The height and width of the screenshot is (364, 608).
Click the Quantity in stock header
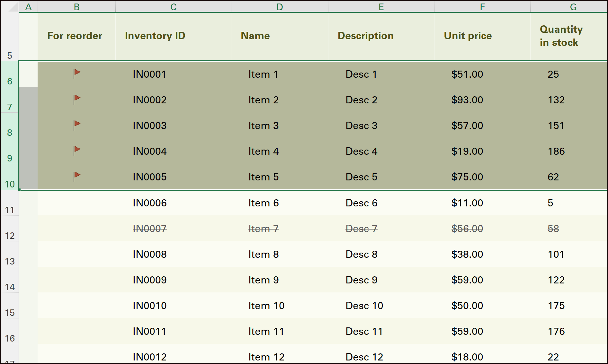[561, 36]
